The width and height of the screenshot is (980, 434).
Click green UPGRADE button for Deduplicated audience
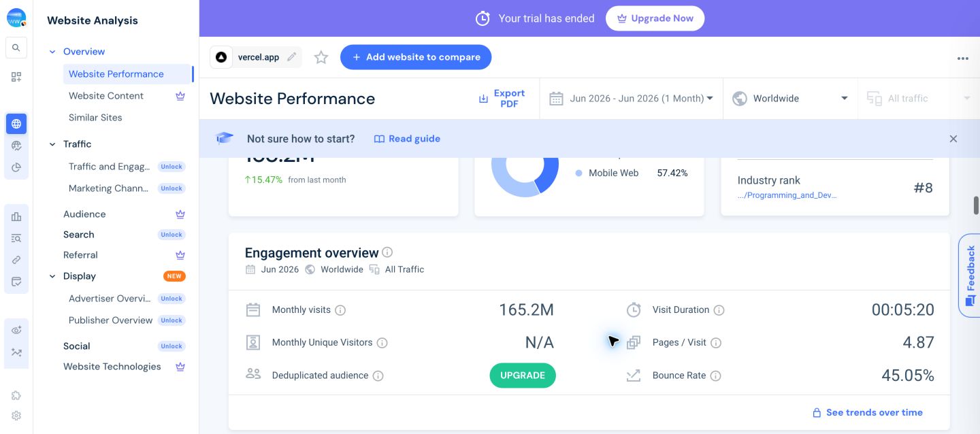[523, 375]
